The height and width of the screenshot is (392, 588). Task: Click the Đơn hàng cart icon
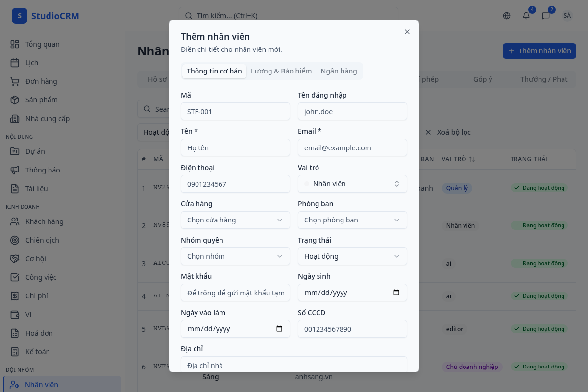click(15, 81)
